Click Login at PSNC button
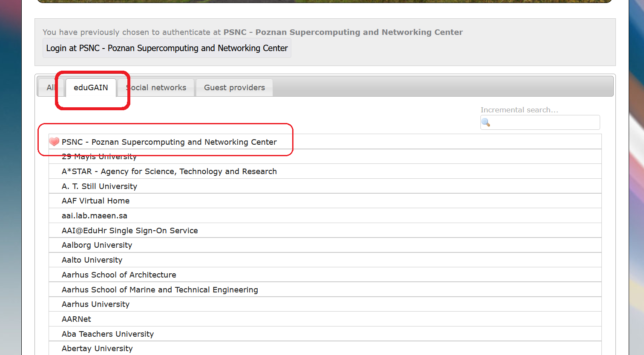 coord(167,48)
